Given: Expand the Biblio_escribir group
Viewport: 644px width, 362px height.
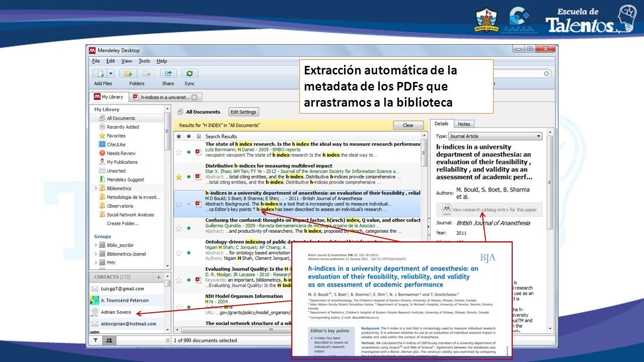Looking at the screenshot, I should (96, 245).
